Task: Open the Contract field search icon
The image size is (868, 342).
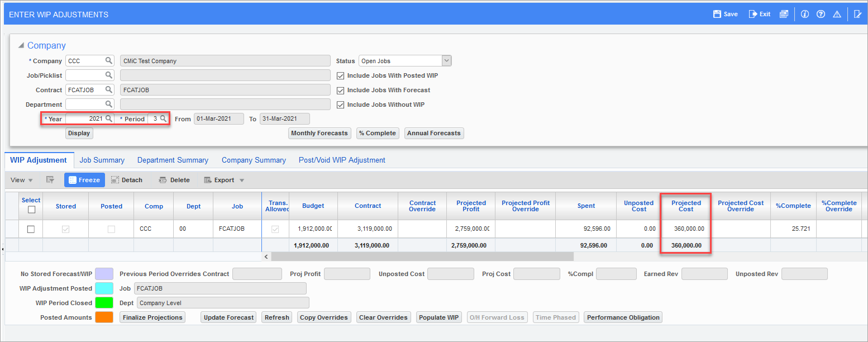Action: tap(109, 89)
